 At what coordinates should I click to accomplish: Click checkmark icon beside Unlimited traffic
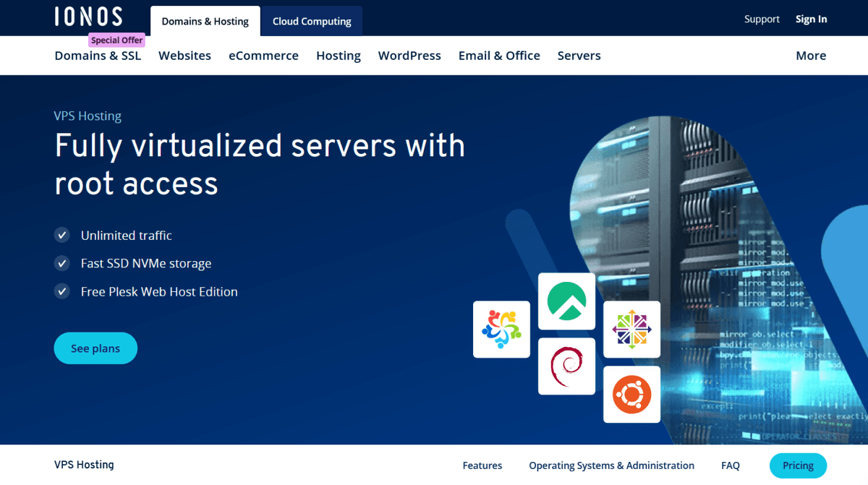pos(62,235)
